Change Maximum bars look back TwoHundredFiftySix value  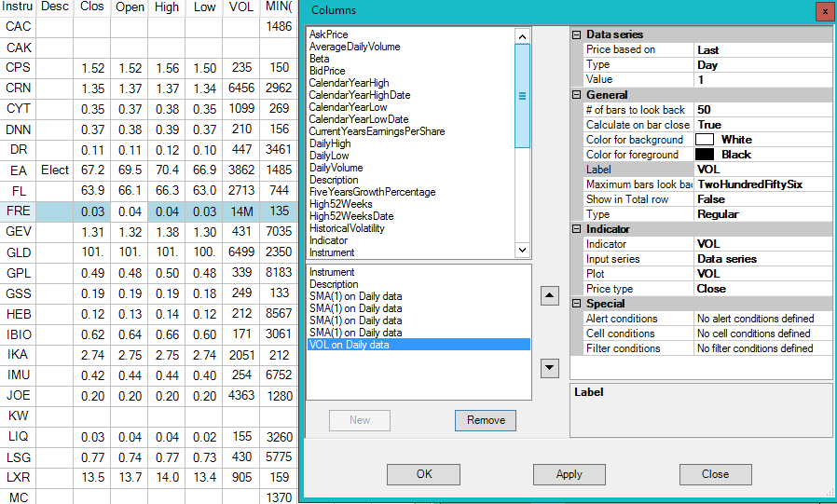tap(762, 184)
